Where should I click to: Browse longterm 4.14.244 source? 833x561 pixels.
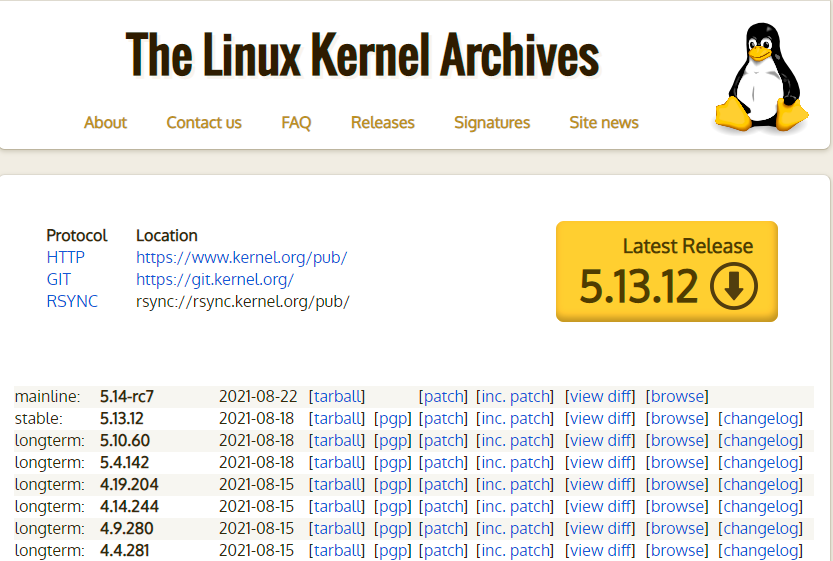click(x=677, y=507)
